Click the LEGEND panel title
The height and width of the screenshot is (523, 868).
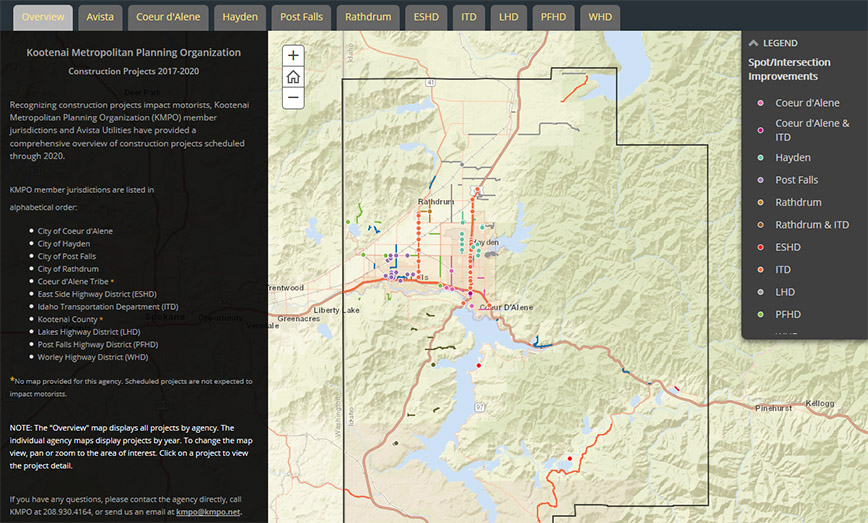click(780, 43)
